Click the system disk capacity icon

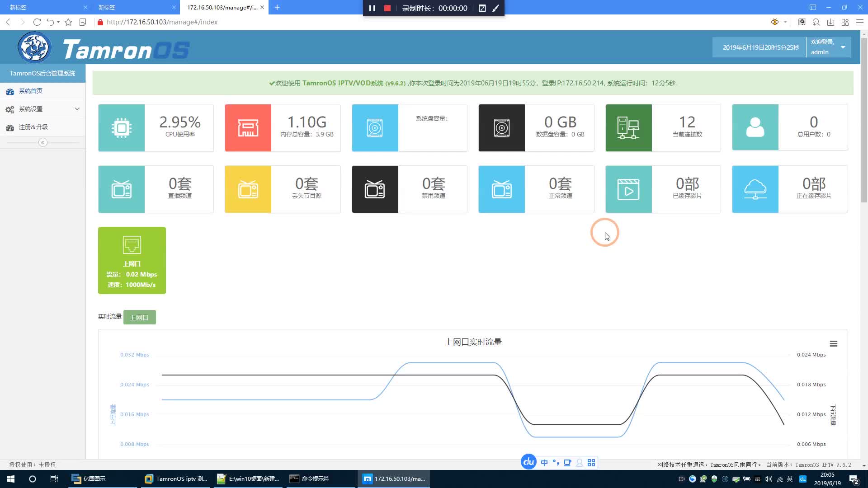[x=375, y=128]
